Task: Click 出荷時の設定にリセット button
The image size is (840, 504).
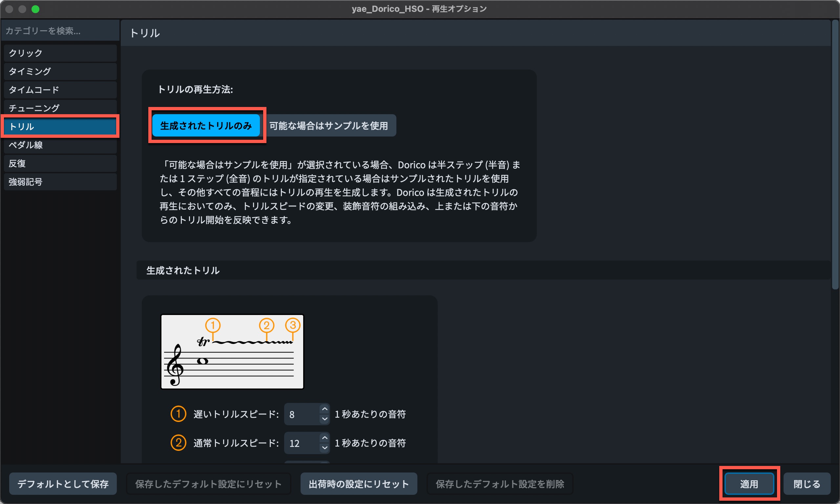Action: pos(359,484)
